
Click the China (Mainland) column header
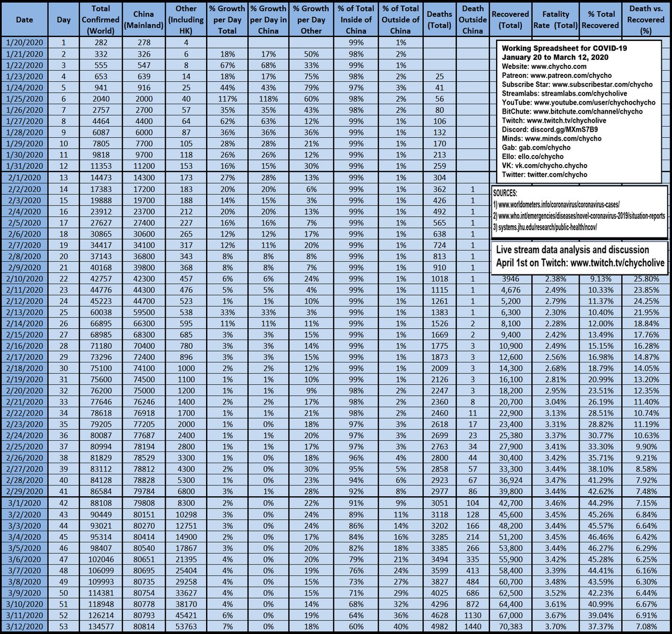click(144, 20)
